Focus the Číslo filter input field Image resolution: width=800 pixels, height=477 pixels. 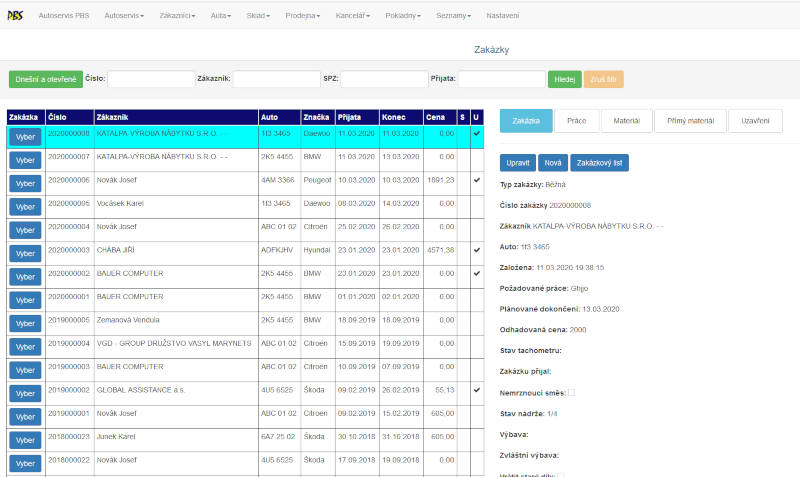click(151, 79)
